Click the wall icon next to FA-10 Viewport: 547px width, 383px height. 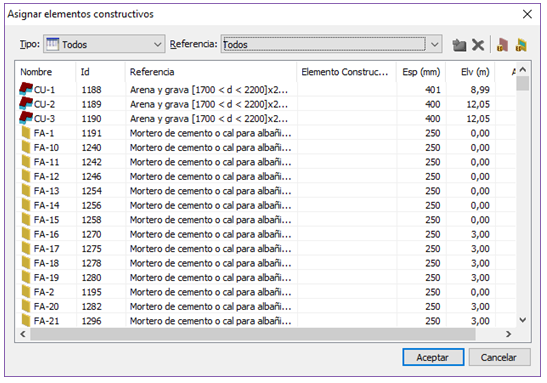coord(26,147)
